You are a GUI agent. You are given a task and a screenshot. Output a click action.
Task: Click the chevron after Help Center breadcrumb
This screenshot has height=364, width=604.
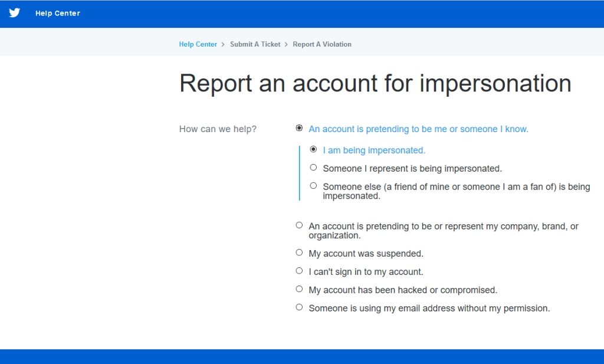pyautogui.click(x=224, y=44)
